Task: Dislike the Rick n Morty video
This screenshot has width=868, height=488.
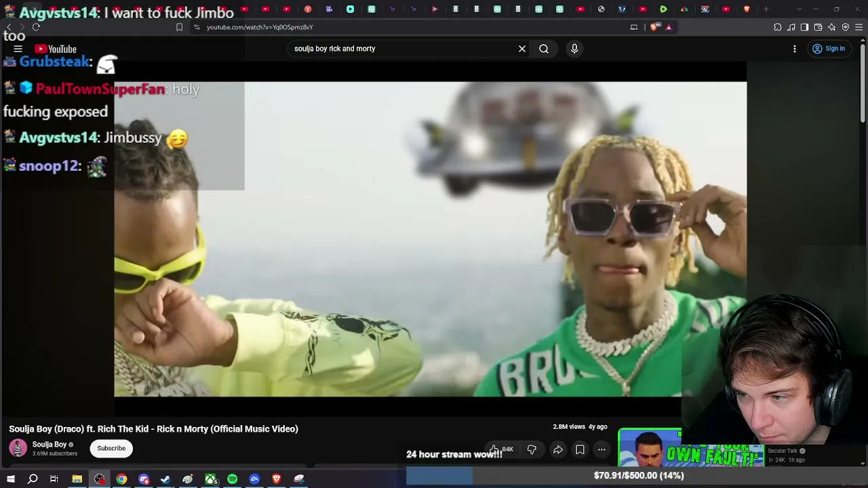Action: (532, 449)
